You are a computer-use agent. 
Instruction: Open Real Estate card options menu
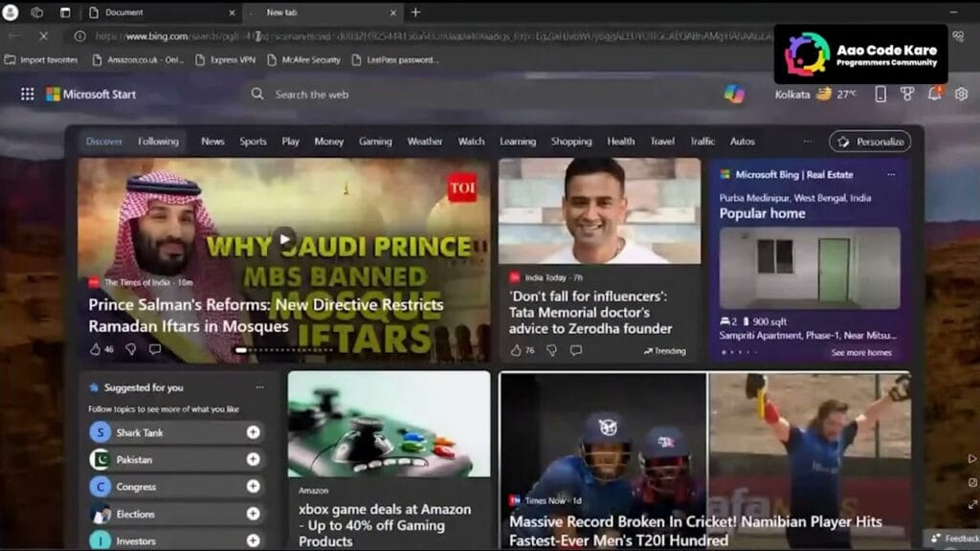pyautogui.click(x=891, y=175)
